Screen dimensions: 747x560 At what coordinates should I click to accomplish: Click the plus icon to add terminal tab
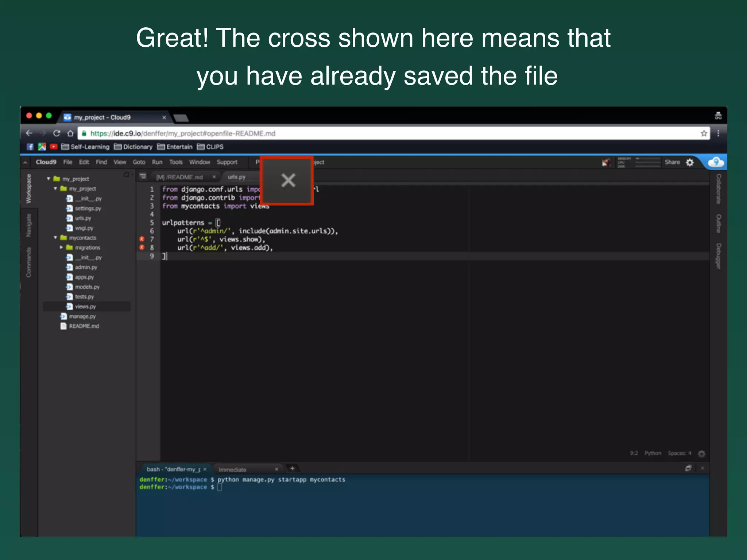(x=292, y=468)
